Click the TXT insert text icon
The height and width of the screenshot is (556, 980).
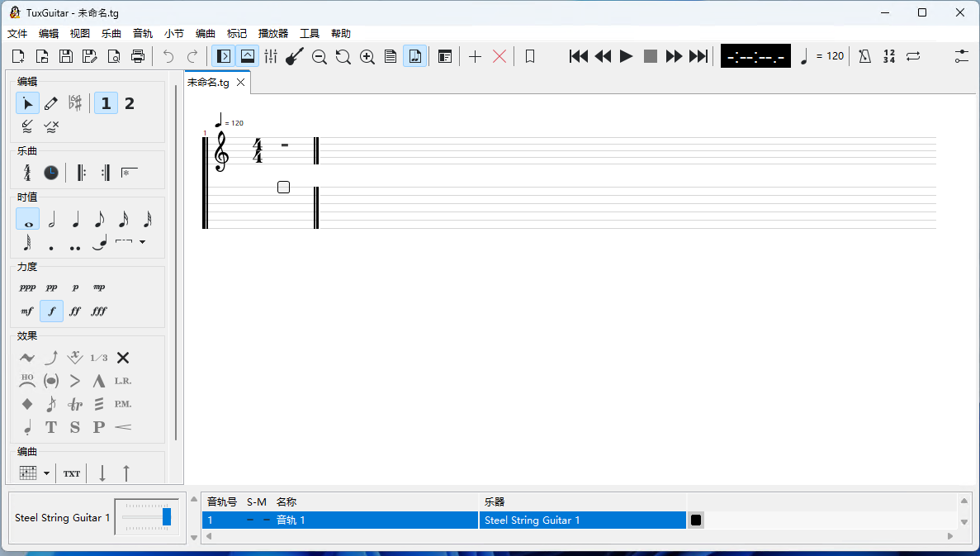(x=72, y=473)
